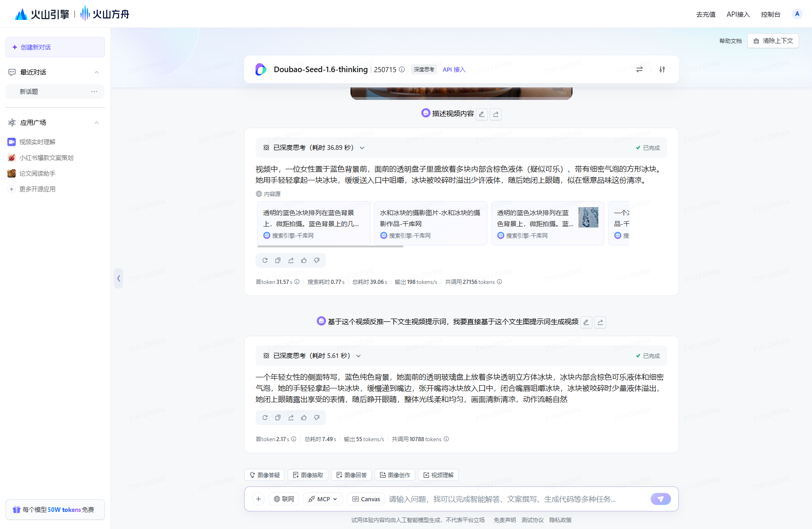Open 测试协议 footer link
Image resolution: width=812 pixels, height=529 pixels.
click(x=533, y=520)
